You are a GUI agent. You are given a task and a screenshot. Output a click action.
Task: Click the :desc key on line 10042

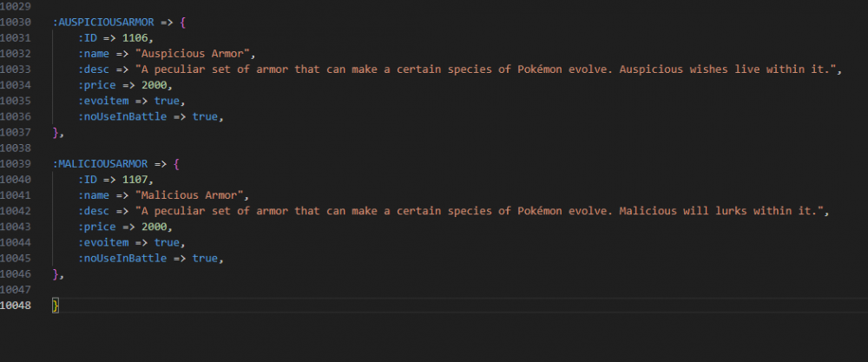pyautogui.click(x=94, y=212)
